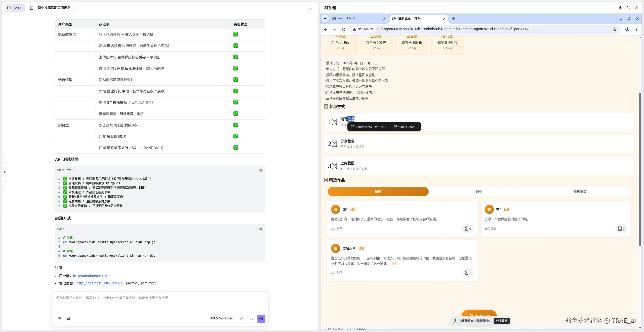Click the chat bubble icon next to model selector

point(242,319)
